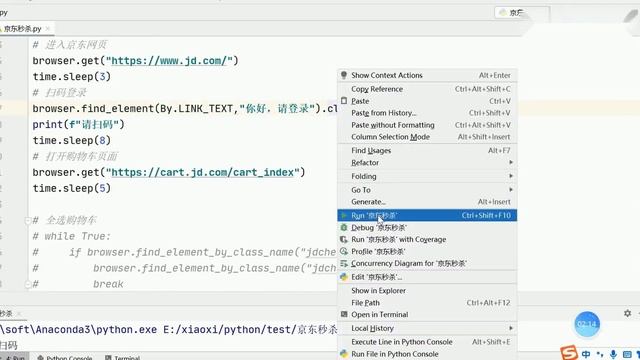Select Debug '京东秒杀'
The image size is (640, 360).
click(427, 227)
